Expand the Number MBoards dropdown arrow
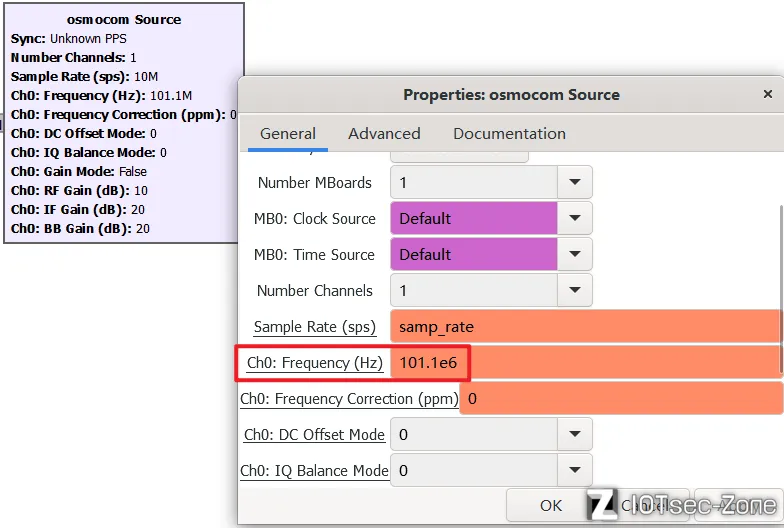 point(575,182)
